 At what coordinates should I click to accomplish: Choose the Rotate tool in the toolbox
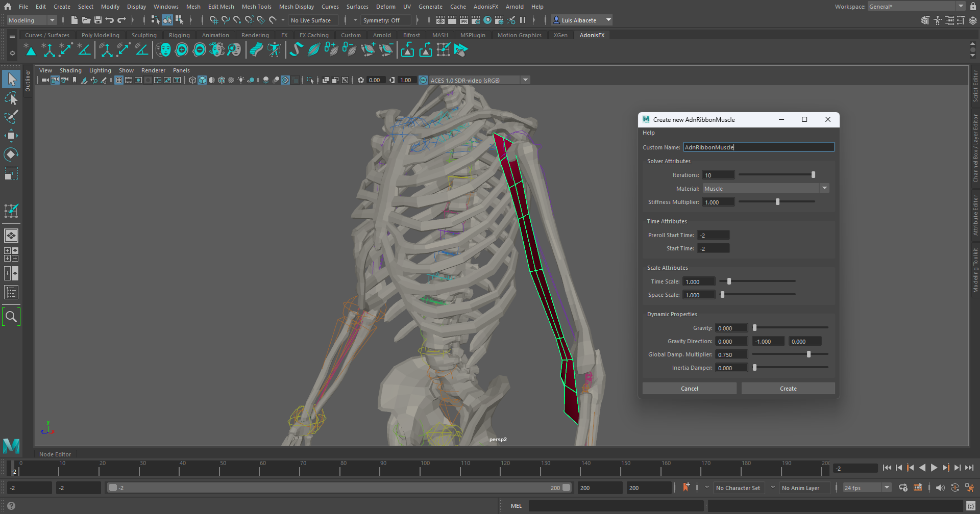pos(11,155)
